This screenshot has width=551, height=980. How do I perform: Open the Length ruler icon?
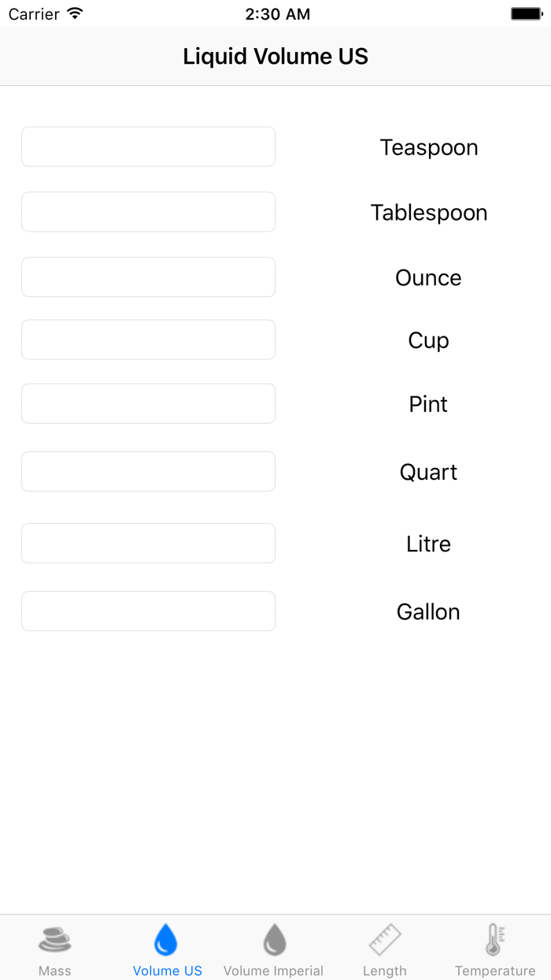click(385, 939)
